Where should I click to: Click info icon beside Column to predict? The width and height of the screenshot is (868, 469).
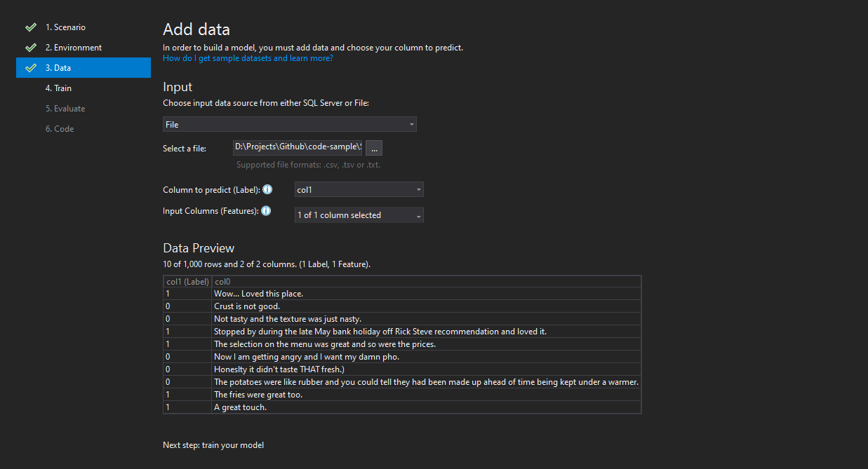coord(267,190)
